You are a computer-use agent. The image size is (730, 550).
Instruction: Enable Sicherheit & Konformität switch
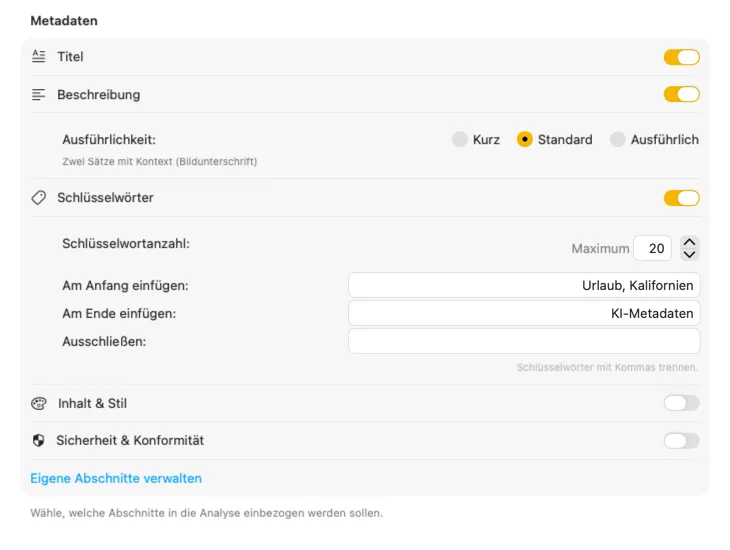point(681,440)
